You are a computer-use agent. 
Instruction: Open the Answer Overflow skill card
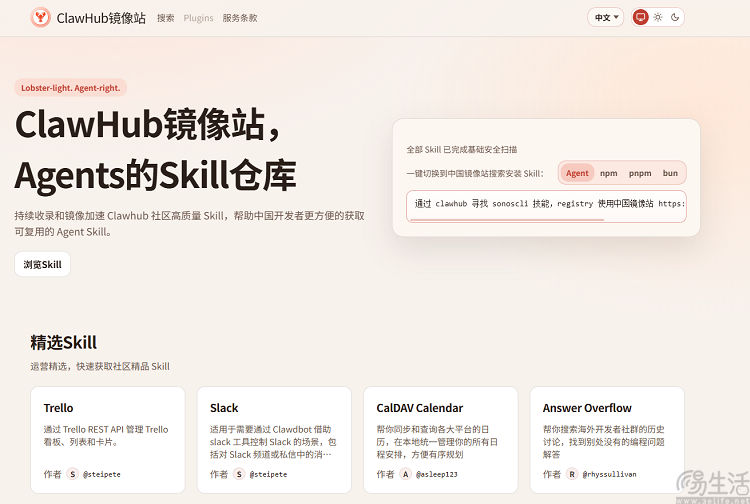pyautogui.click(x=607, y=440)
